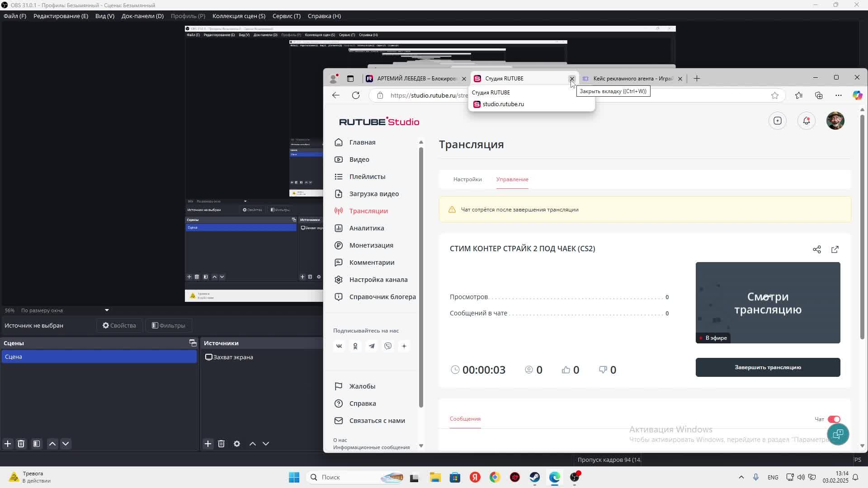Open Odnoklassniki social link icon
The width and height of the screenshot is (868, 488).
pos(355,346)
